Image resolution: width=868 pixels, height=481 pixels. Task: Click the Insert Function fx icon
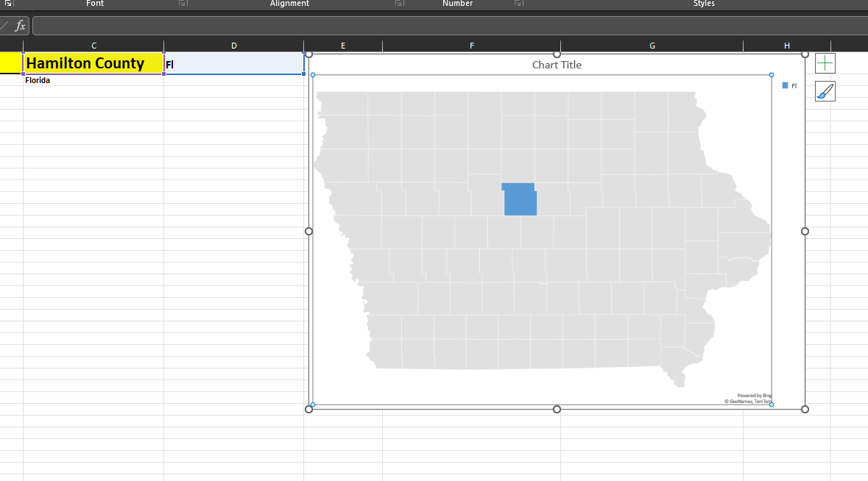tap(20, 26)
